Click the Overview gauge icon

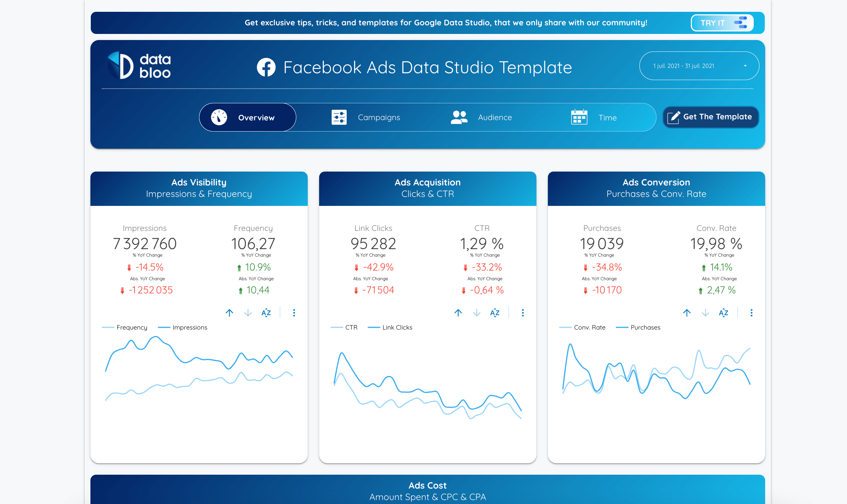pos(219,117)
